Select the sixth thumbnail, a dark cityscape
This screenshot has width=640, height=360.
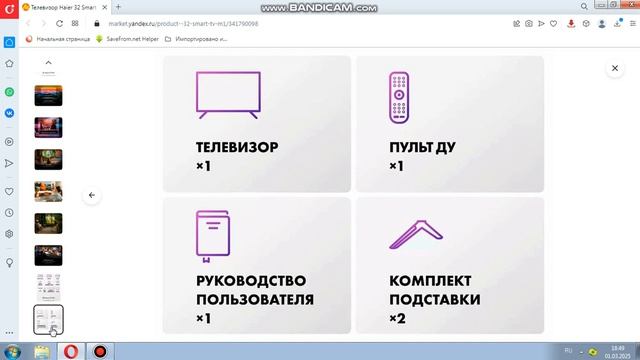coord(48,256)
